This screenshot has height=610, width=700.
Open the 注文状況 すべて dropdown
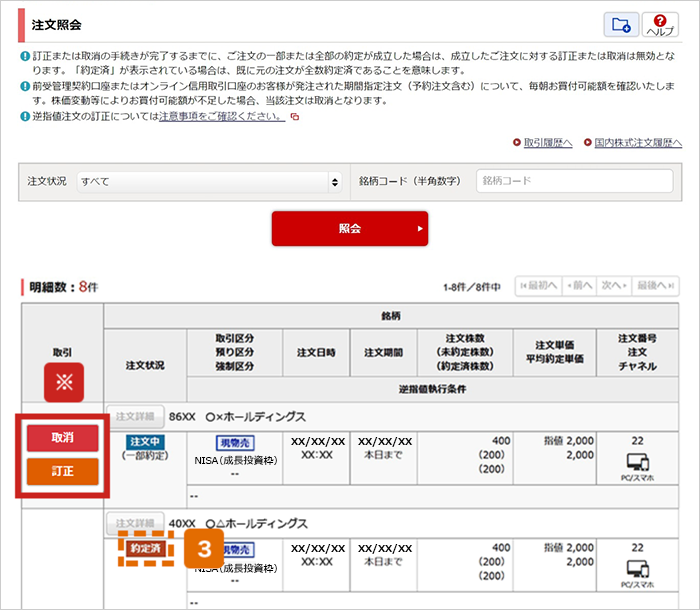209,182
